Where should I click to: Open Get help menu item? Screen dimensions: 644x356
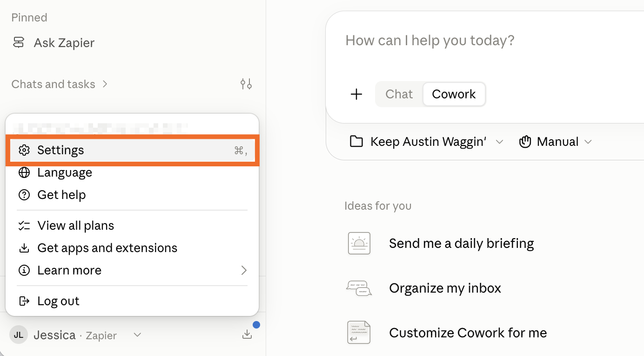tap(133, 195)
